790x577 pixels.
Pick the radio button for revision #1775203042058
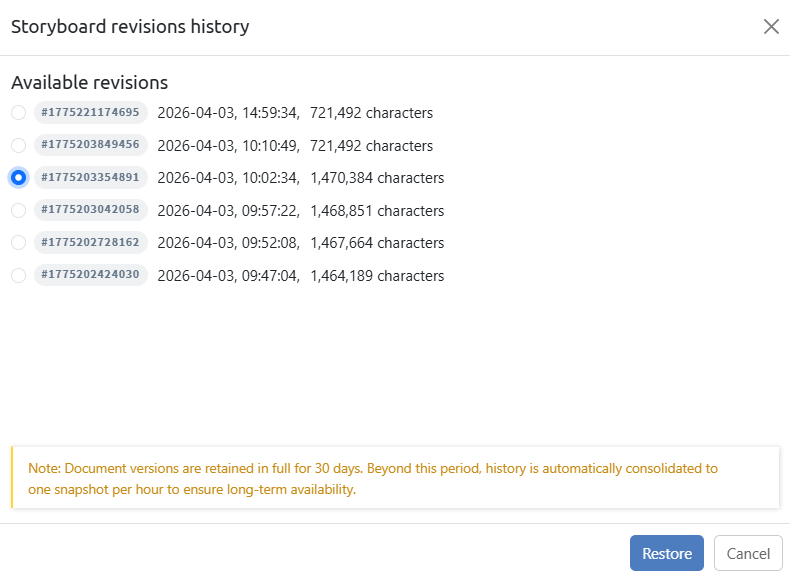(x=18, y=210)
